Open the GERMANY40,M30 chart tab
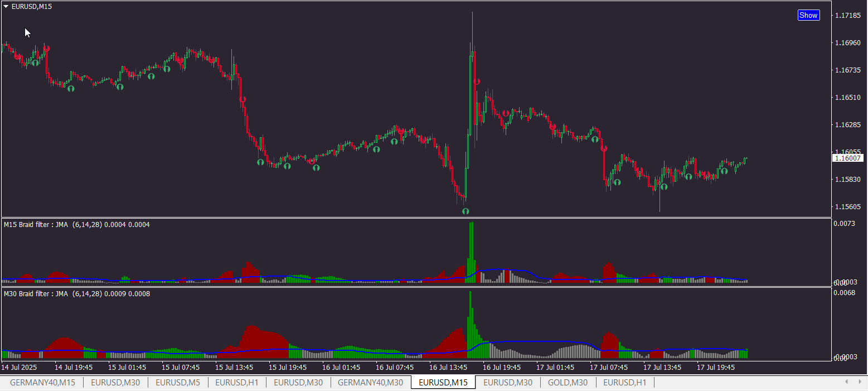 371,382
